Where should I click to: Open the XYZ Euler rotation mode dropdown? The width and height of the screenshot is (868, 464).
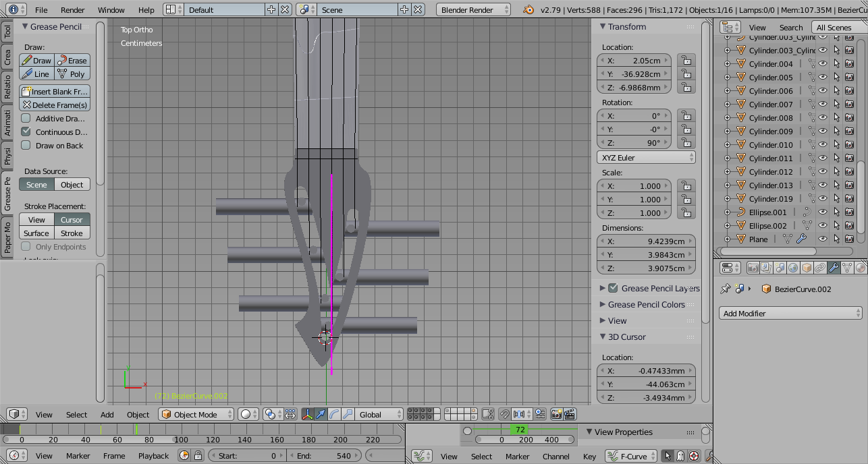pyautogui.click(x=646, y=157)
